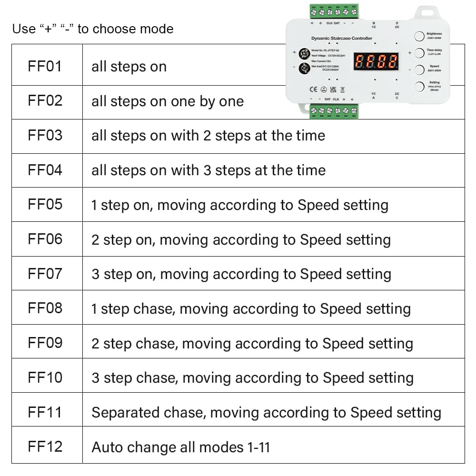
Task: Click the bottom green terminal block
Action: [x=334, y=111]
